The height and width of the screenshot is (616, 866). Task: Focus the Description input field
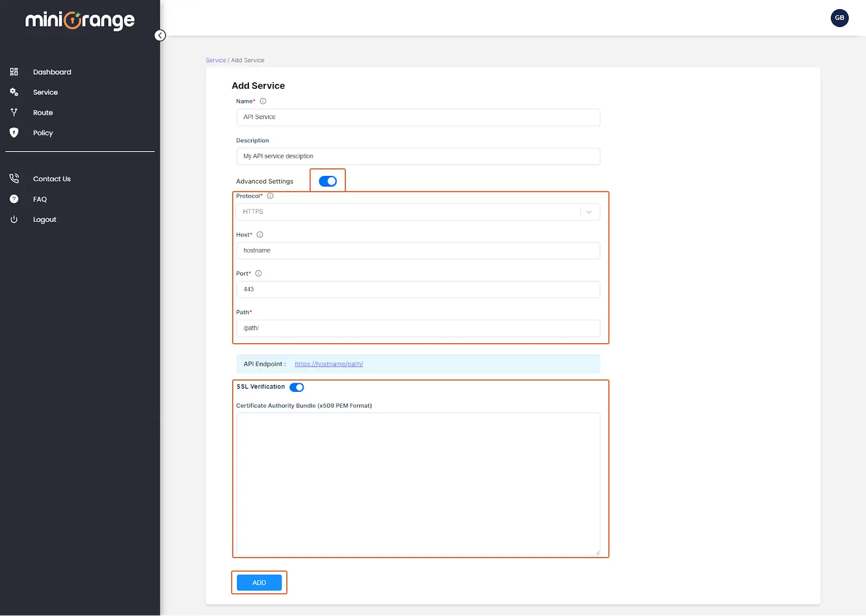pos(418,156)
